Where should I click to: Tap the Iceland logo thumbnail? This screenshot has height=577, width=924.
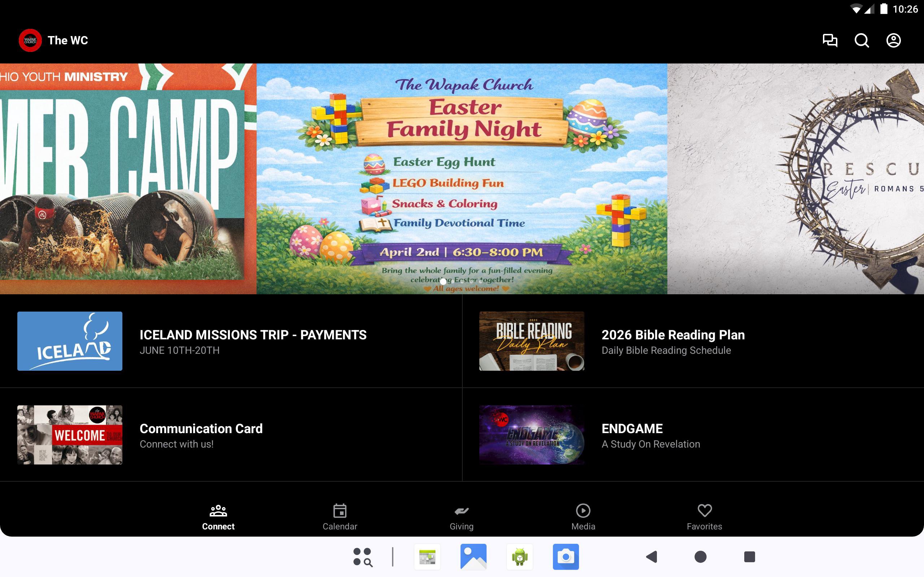coord(70,341)
